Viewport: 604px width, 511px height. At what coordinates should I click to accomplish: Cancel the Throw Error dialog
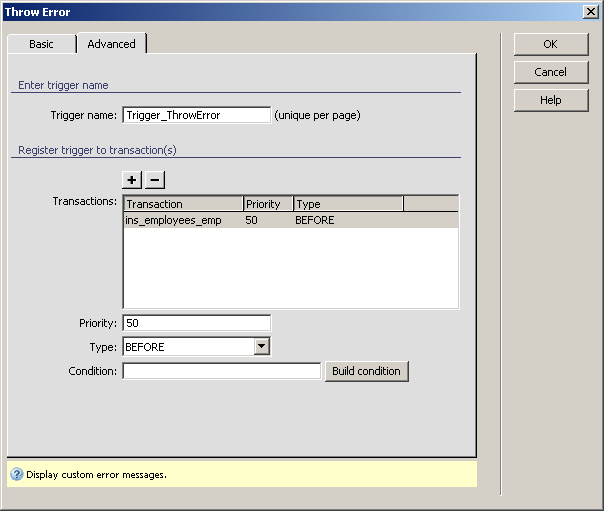[550, 72]
